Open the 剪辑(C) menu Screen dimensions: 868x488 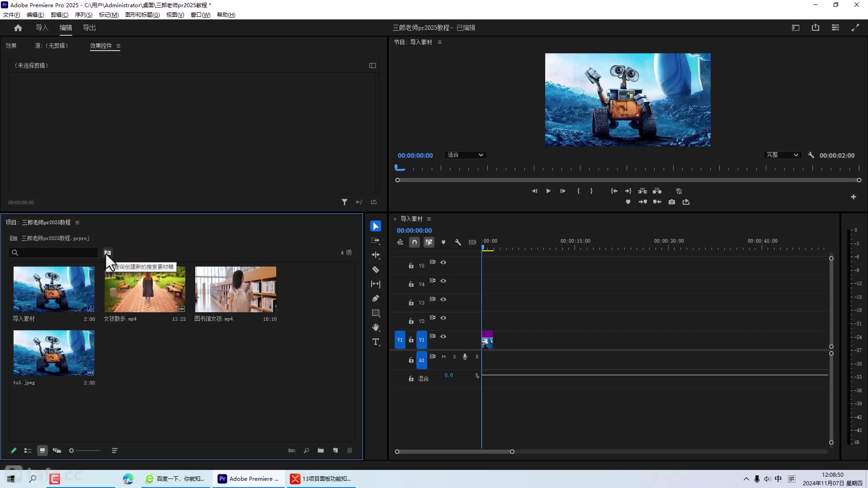point(60,14)
